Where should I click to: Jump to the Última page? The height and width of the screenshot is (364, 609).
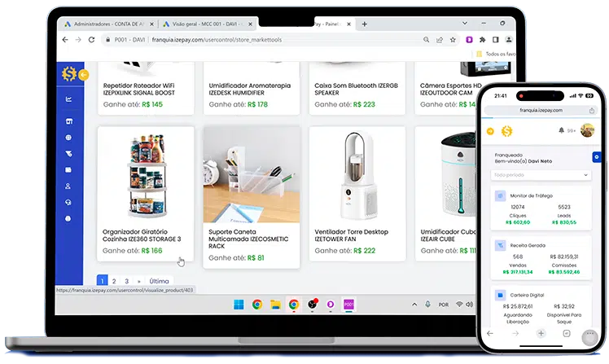(x=159, y=281)
